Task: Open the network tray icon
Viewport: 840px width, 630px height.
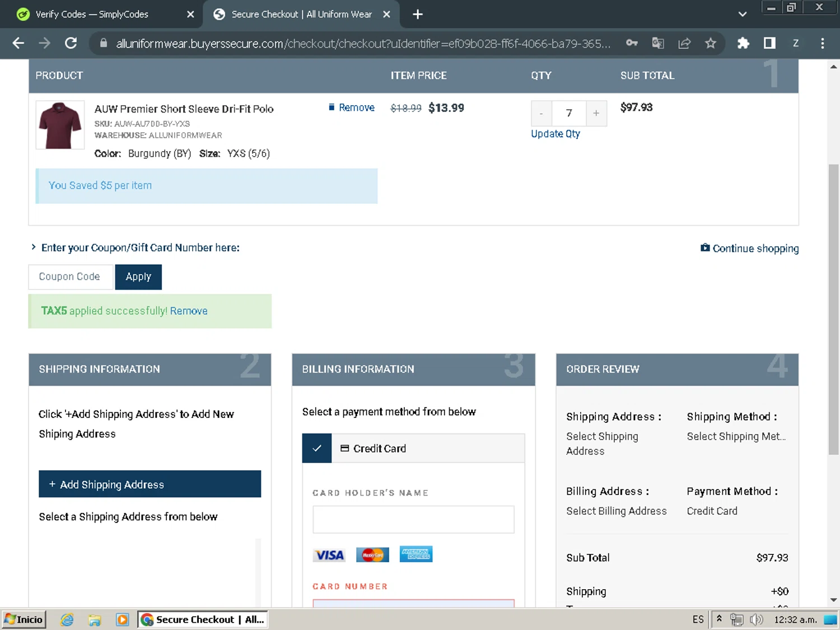Action: point(736,619)
